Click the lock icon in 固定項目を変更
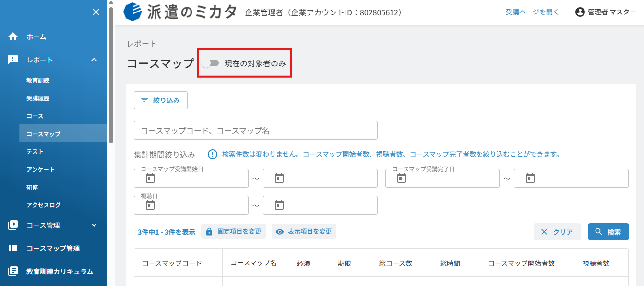Screen dimensions: 644x286 (x=209, y=232)
